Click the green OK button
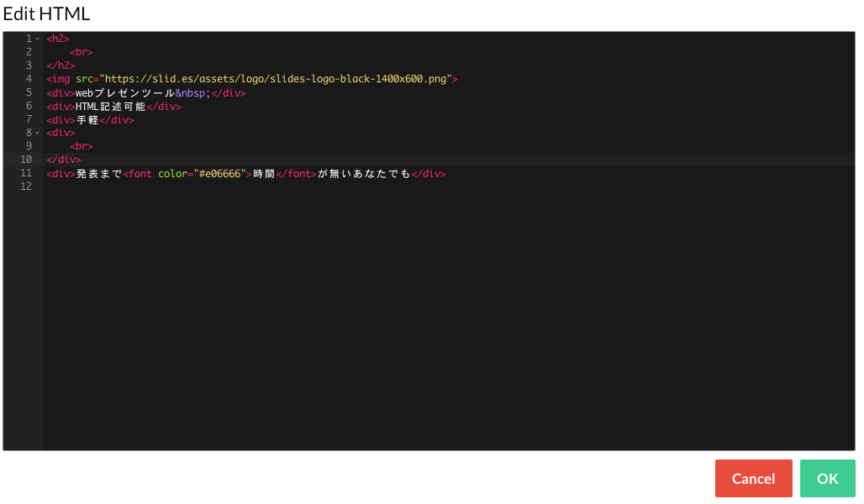This screenshot has height=504, width=864. pyautogui.click(x=827, y=478)
